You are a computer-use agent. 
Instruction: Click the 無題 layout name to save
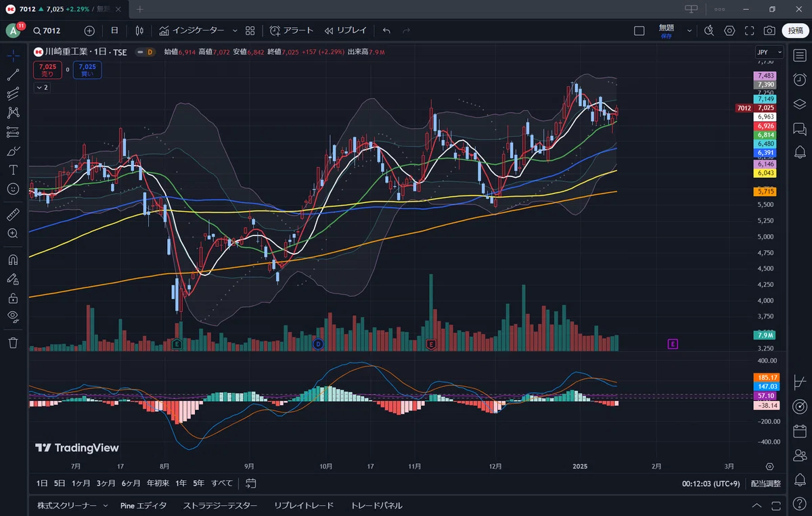click(x=667, y=30)
